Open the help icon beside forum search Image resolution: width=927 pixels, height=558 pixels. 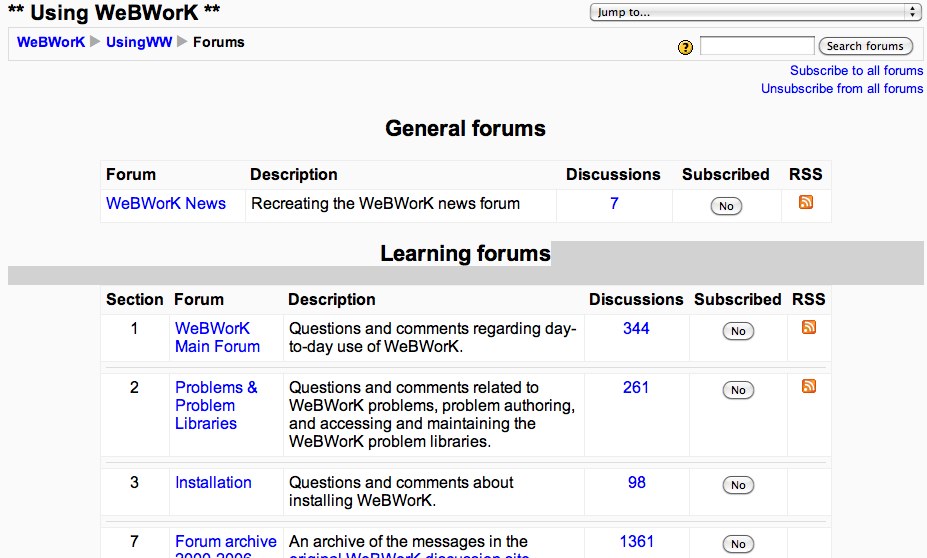click(x=685, y=47)
